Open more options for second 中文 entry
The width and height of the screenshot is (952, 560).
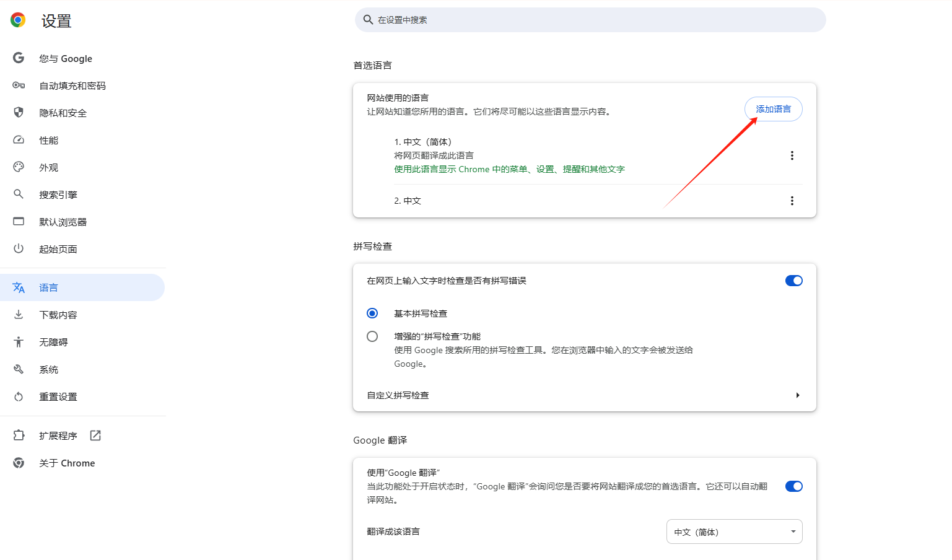[x=792, y=201]
